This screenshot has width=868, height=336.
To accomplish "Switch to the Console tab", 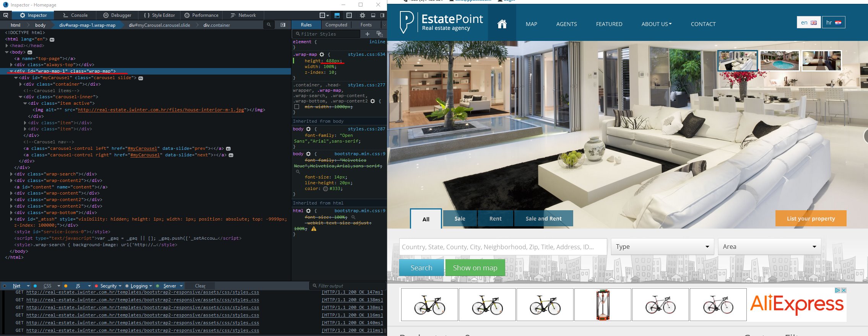I will click(x=75, y=15).
